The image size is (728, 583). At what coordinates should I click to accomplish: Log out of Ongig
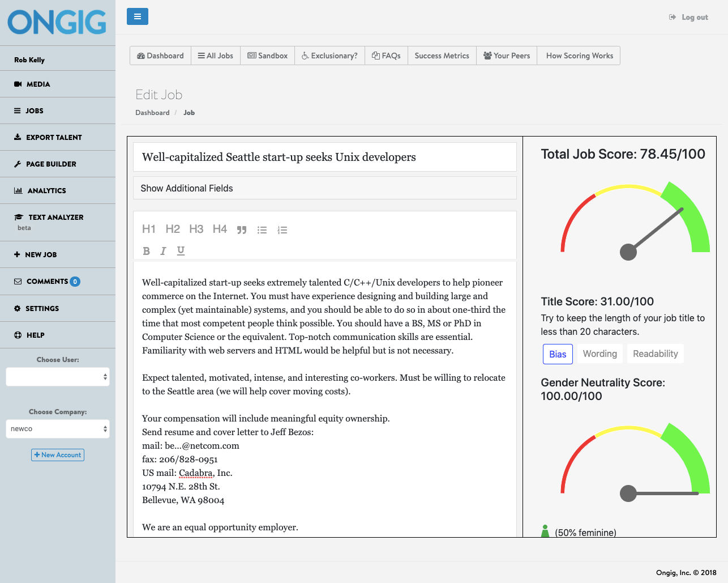point(688,17)
